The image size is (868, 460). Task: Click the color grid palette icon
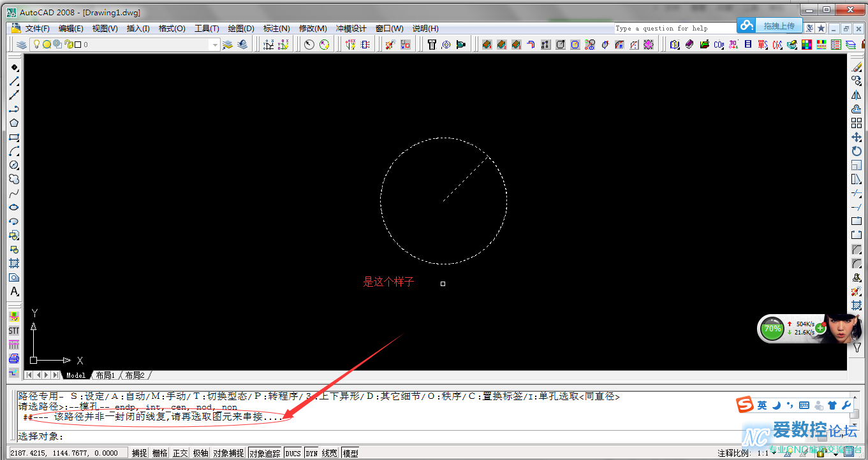(x=807, y=45)
